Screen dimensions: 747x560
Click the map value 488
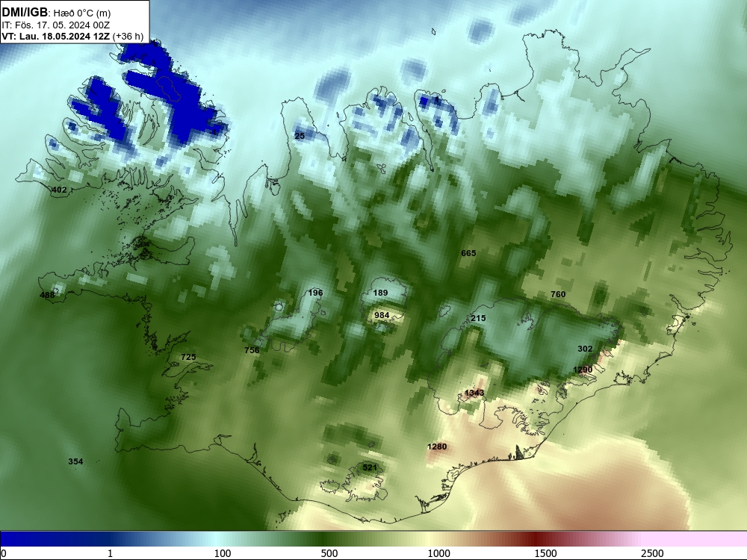point(47,295)
